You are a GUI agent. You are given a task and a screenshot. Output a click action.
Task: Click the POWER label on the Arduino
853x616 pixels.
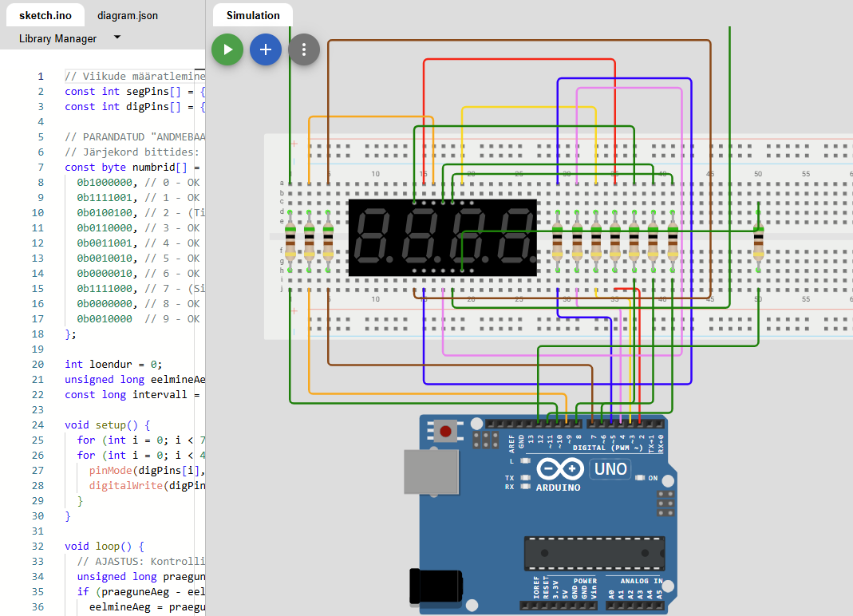(x=585, y=581)
